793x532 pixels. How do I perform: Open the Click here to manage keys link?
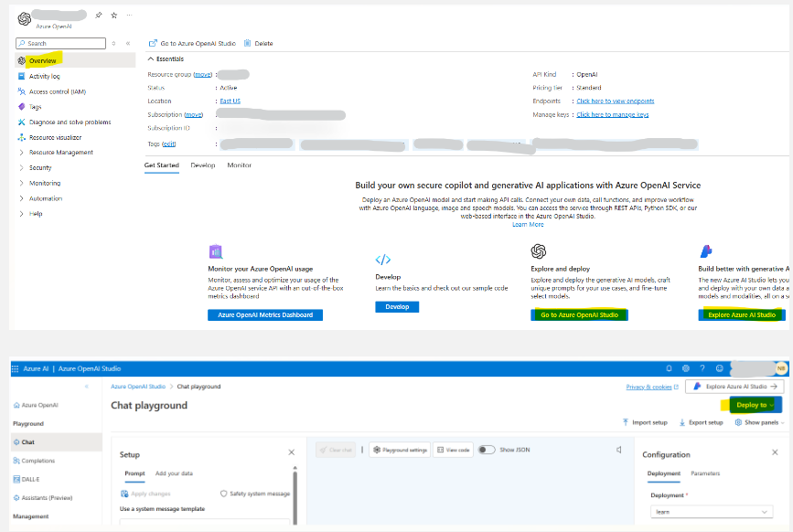point(612,114)
